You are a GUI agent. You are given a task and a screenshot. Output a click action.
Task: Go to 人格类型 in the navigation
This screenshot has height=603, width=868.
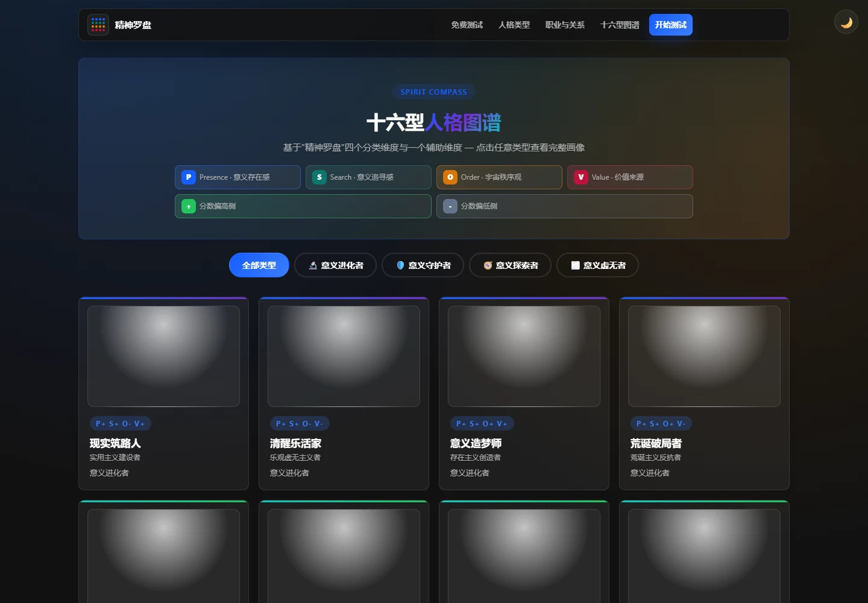[514, 25]
